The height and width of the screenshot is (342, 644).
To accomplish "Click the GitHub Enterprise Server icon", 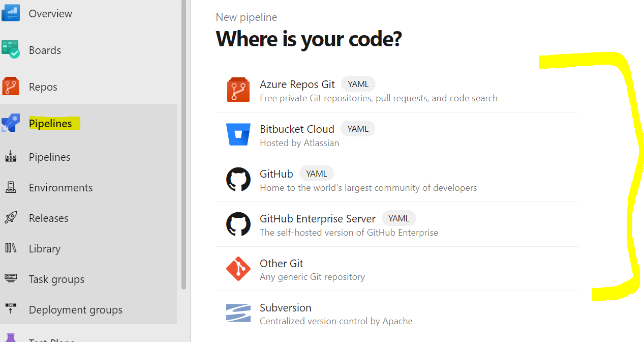I will point(238,224).
